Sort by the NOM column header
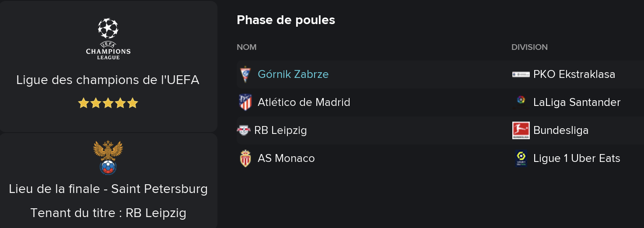The image size is (644, 228). click(x=247, y=47)
